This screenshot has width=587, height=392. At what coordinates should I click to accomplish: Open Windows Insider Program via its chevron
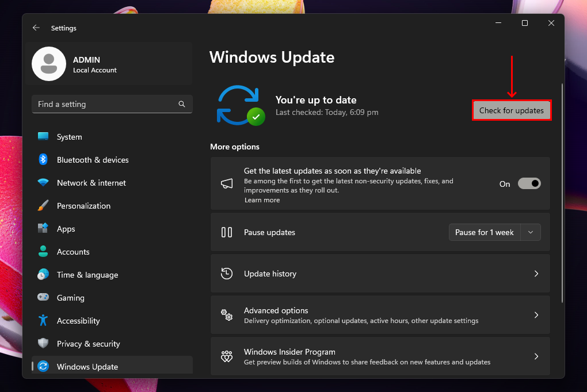click(x=536, y=356)
